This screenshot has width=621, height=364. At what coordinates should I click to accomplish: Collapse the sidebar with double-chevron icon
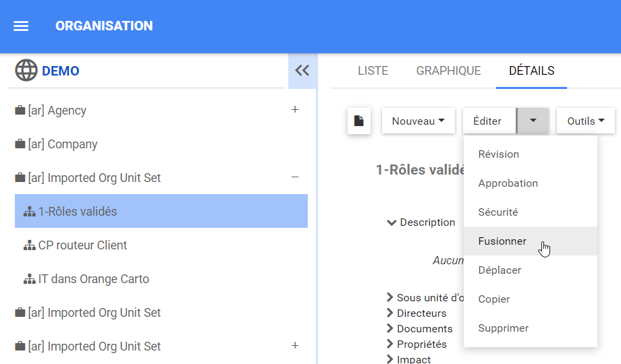tap(302, 70)
